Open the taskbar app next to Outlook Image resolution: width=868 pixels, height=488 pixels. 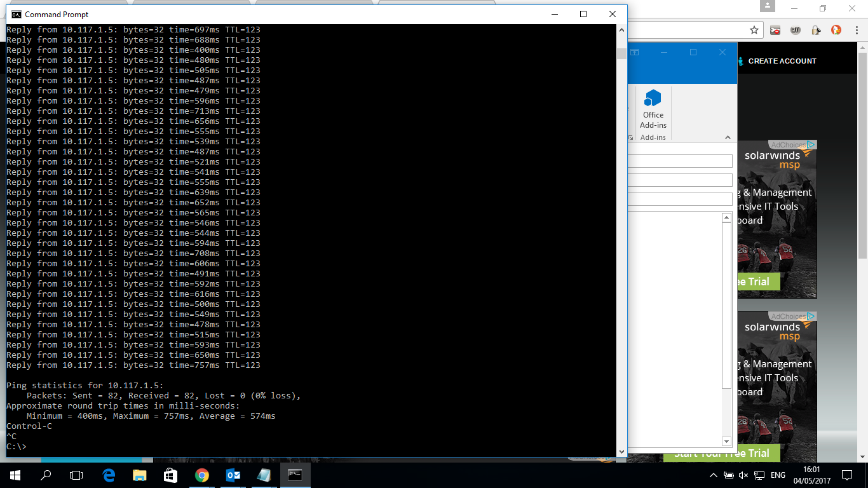point(264,475)
